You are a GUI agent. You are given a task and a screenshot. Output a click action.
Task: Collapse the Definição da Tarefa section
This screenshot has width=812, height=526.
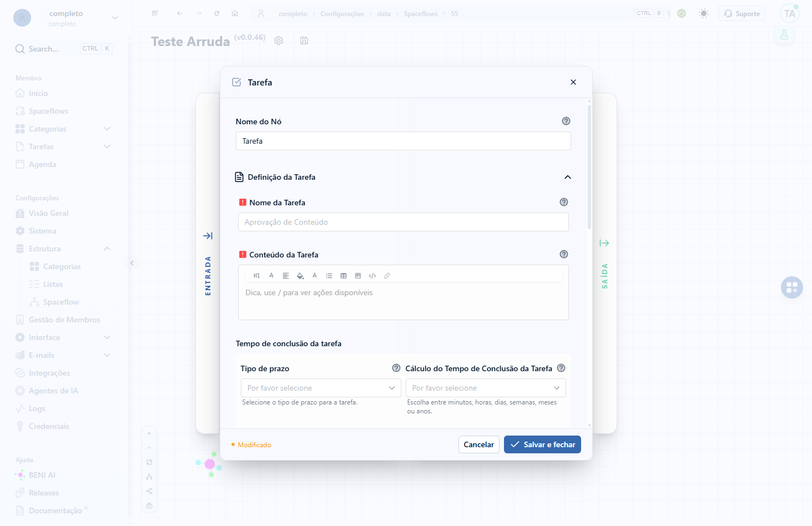click(x=568, y=177)
